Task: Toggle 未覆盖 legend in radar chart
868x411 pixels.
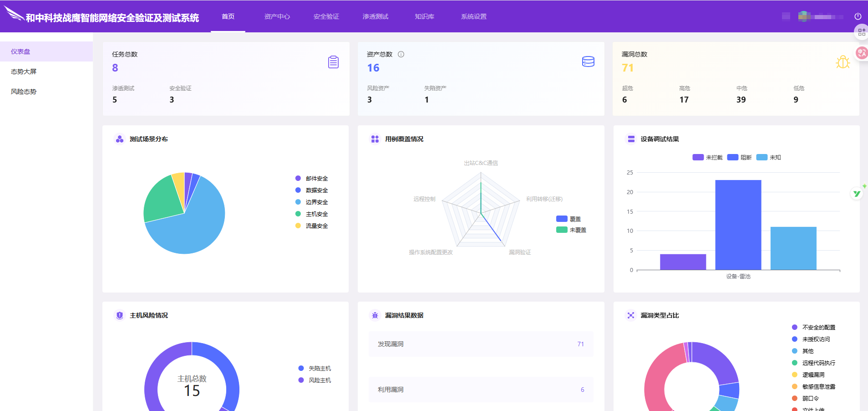Action: 571,230
